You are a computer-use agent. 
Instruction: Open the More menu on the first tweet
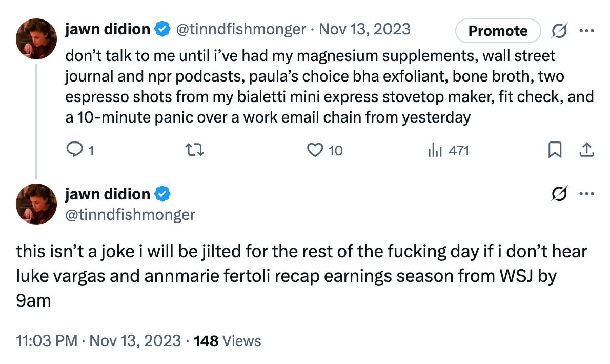click(x=586, y=31)
